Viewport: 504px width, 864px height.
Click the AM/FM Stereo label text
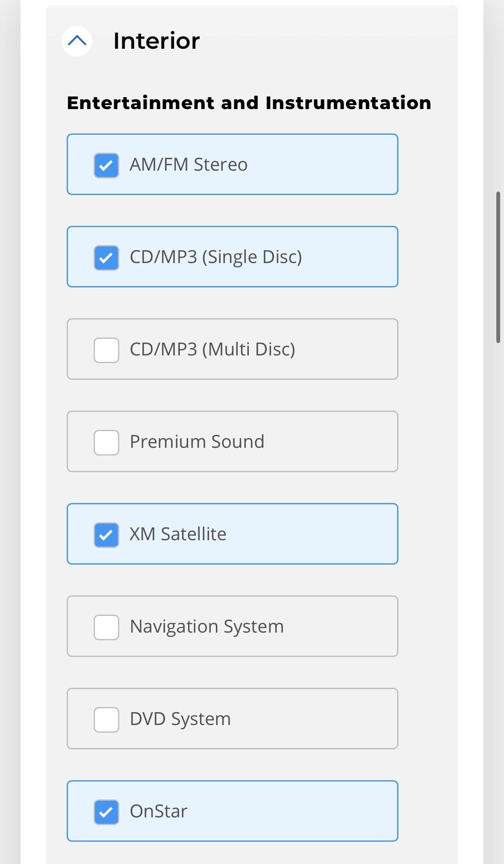(189, 165)
